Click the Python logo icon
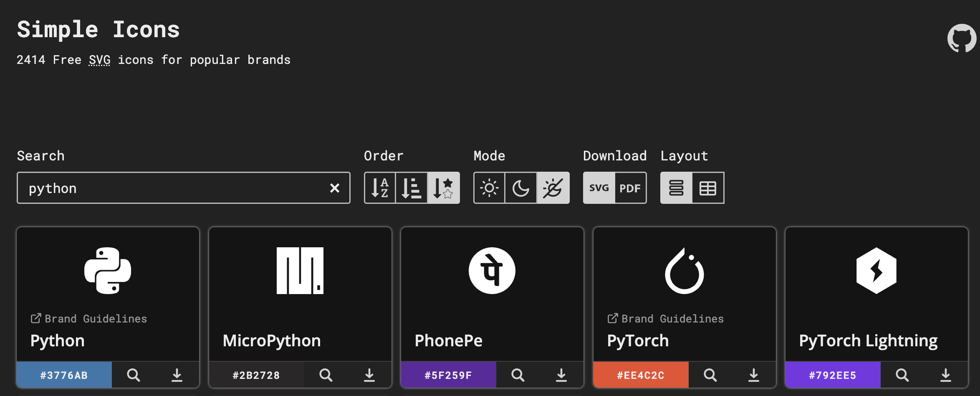 tap(108, 271)
